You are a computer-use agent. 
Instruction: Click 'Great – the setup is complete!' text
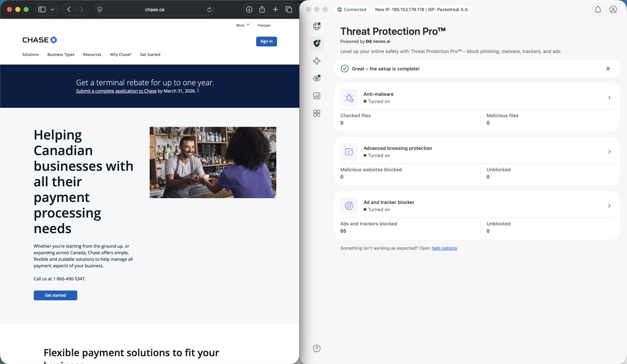point(386,69)
